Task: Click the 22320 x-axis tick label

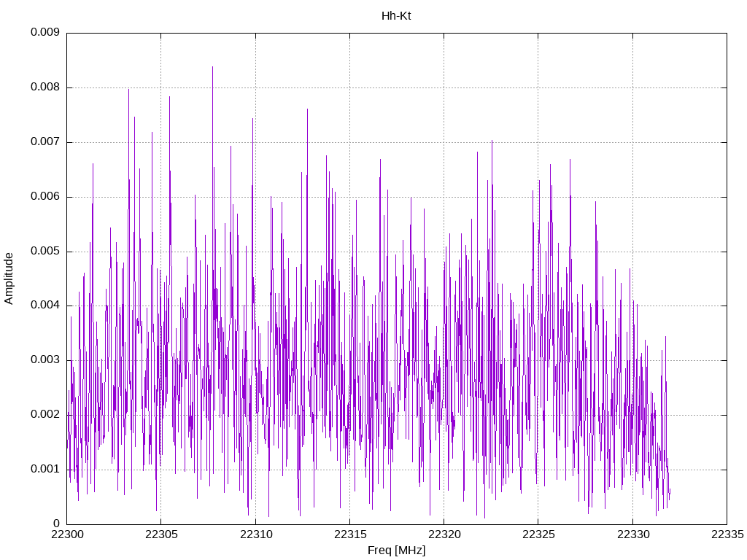Action: coord(444,534)
